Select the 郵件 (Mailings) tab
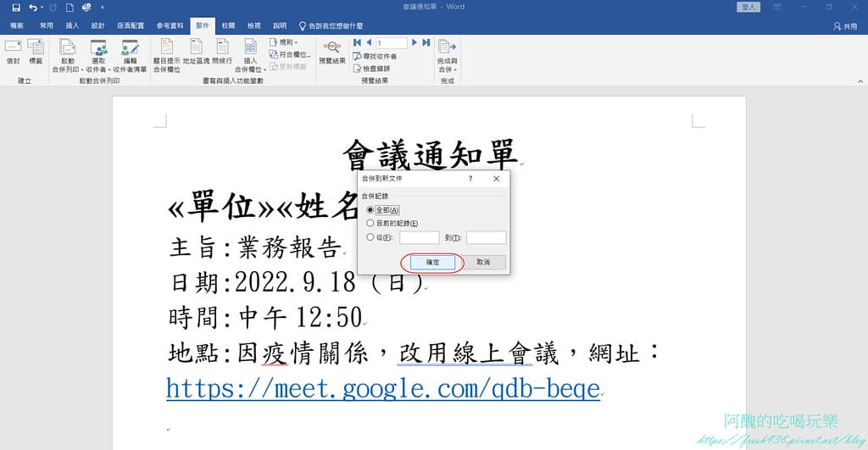The width and height of the screenshot is (868, 450). click(x=203, y=25)
